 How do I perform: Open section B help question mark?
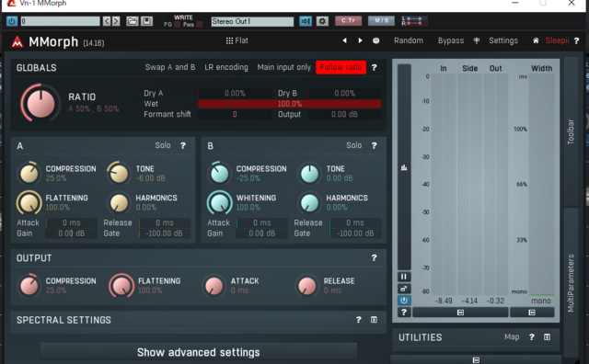click(x=375, y=145)
